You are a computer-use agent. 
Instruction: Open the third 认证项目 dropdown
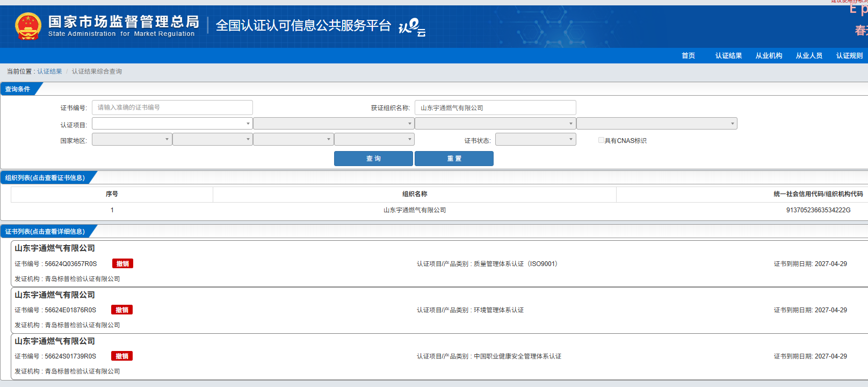[x=495, y=124]
